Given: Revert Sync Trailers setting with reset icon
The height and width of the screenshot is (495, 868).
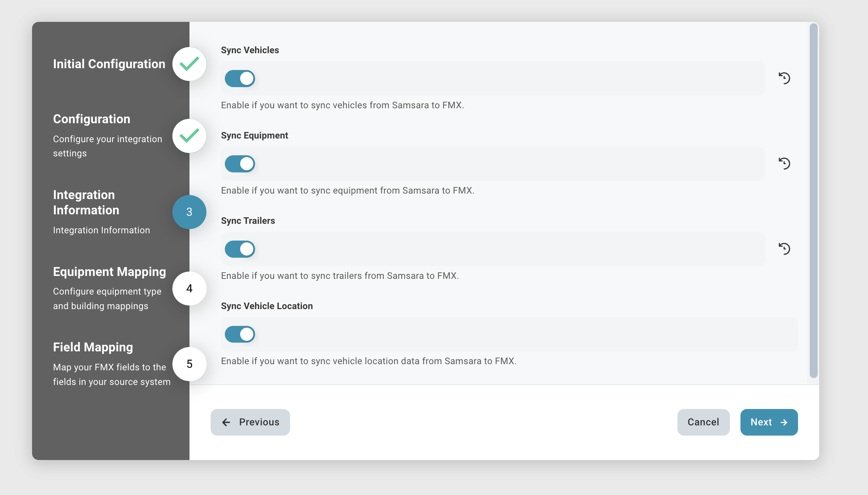Looking at the screenshot, I should coord(784,249).
